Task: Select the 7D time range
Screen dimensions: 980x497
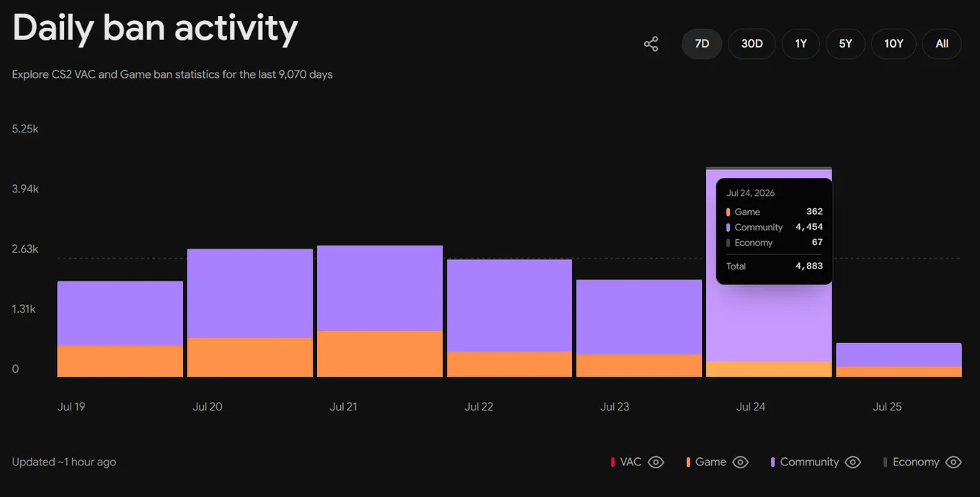Action: tap(702, 44)
